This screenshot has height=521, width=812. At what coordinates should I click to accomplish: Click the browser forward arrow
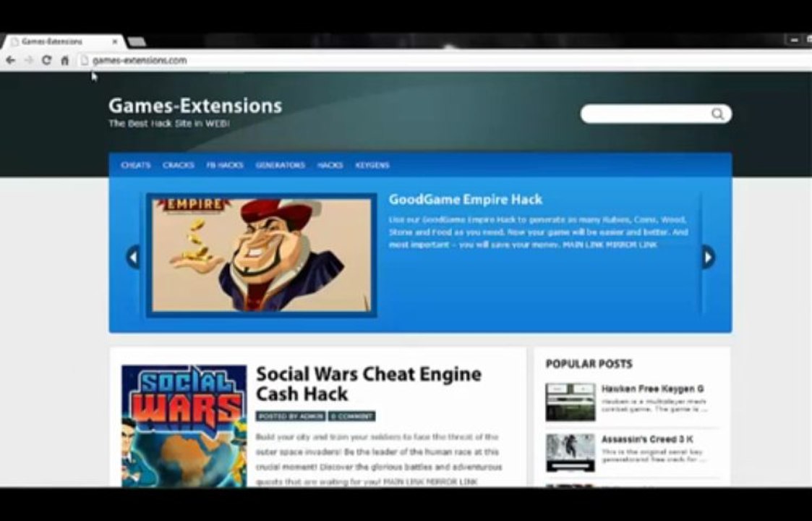(x=28, y=60)
